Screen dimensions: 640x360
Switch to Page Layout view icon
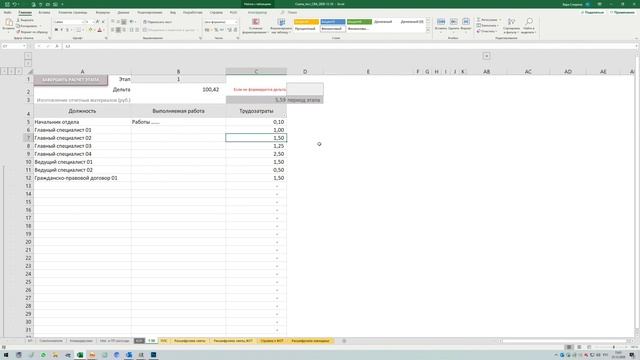(579, 347)
